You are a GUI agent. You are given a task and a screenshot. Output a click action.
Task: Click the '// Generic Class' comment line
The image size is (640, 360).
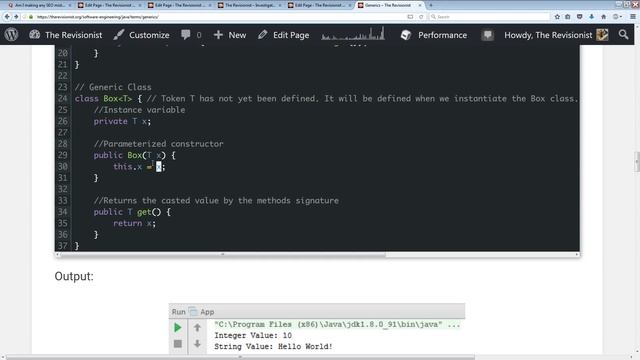[113, 87]
